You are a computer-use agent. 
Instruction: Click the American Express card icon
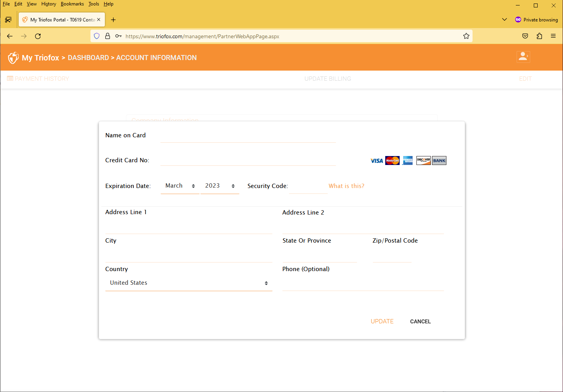pyautogui.click(x=407, y=160)
